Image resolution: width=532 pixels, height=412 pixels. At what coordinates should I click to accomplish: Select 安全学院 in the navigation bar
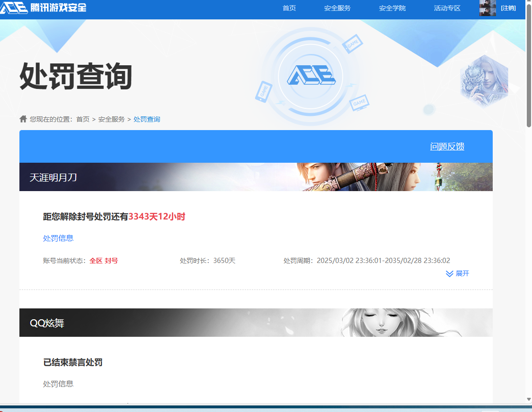click(392, 8)
